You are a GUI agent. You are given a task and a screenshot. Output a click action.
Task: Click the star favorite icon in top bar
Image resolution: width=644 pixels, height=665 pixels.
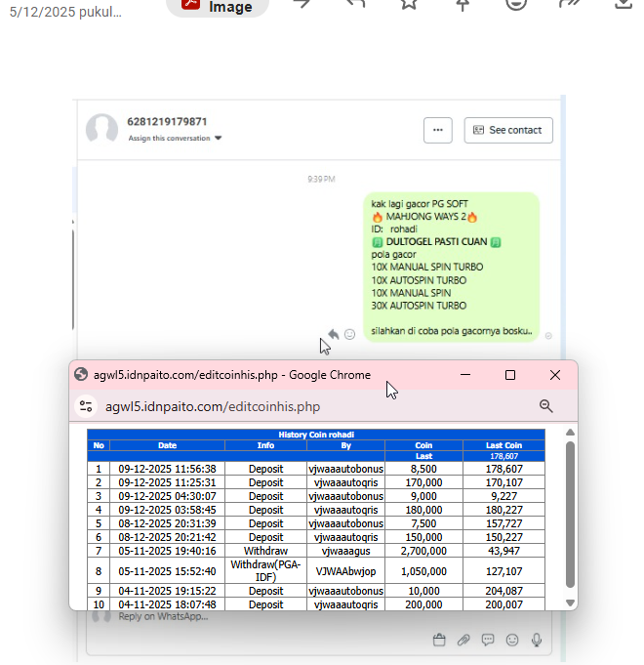pos(409,3)
